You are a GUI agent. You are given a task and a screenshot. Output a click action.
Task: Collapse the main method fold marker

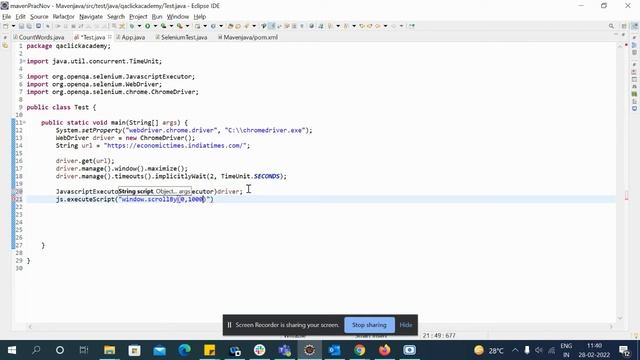pyautogui.click(x=24, y=122)
